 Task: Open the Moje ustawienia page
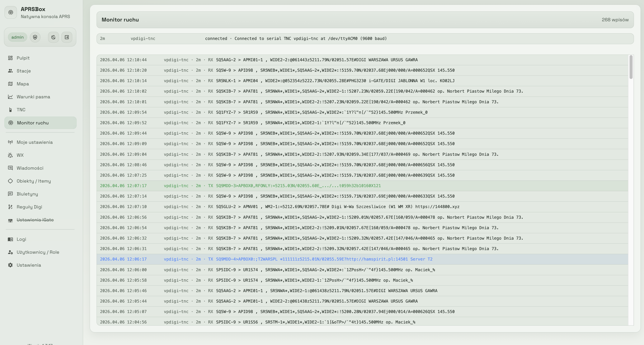[35, 142]
